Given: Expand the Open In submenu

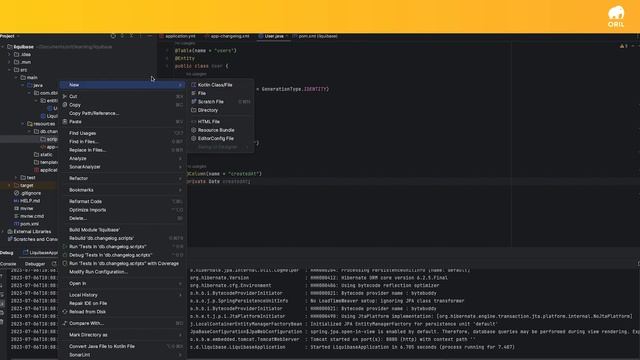Looking at the screenshot, I should (x=122, y=283).
